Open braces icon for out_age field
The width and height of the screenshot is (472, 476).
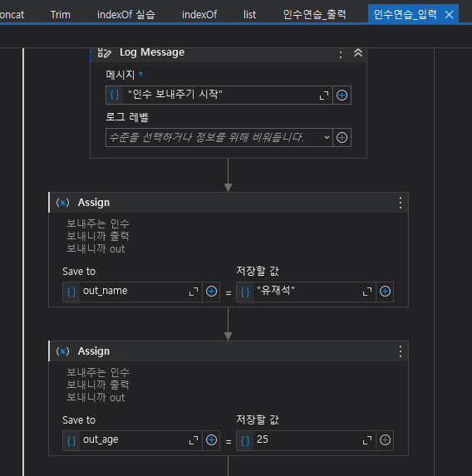click(x=71, y=440)
